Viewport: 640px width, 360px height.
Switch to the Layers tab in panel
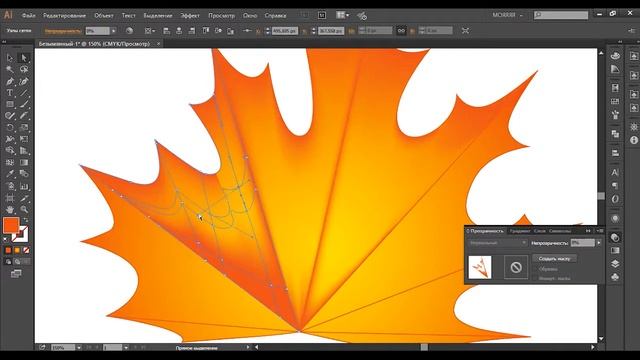click(540, 231)
